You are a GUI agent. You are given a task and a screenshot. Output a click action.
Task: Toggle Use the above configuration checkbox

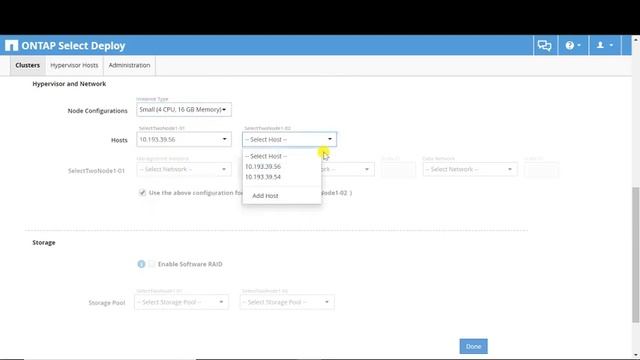pyautogui.click(x=142, y=193)
